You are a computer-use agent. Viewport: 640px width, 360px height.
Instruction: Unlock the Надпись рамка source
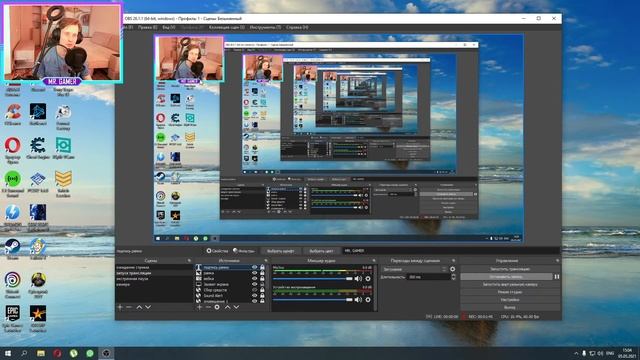tap(262, 267)
